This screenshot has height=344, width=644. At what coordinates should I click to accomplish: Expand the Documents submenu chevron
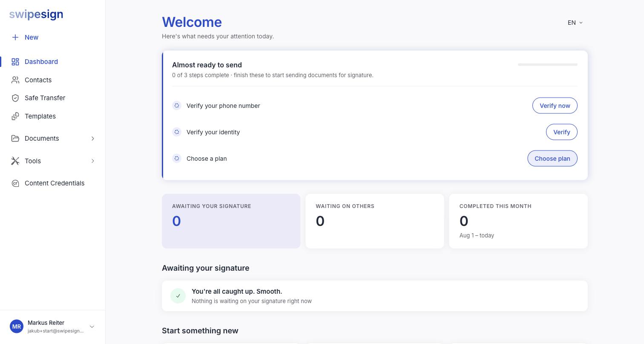click(x=92, y=139)
